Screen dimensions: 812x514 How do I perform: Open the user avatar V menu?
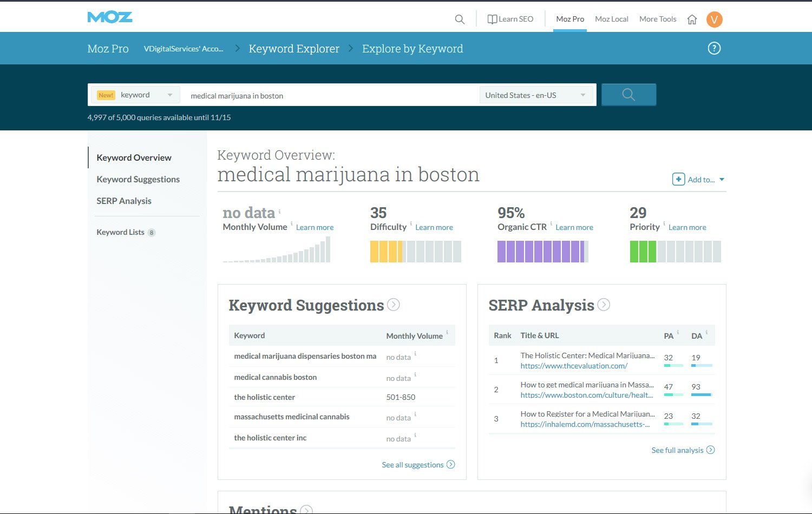(x=715, y=19)
